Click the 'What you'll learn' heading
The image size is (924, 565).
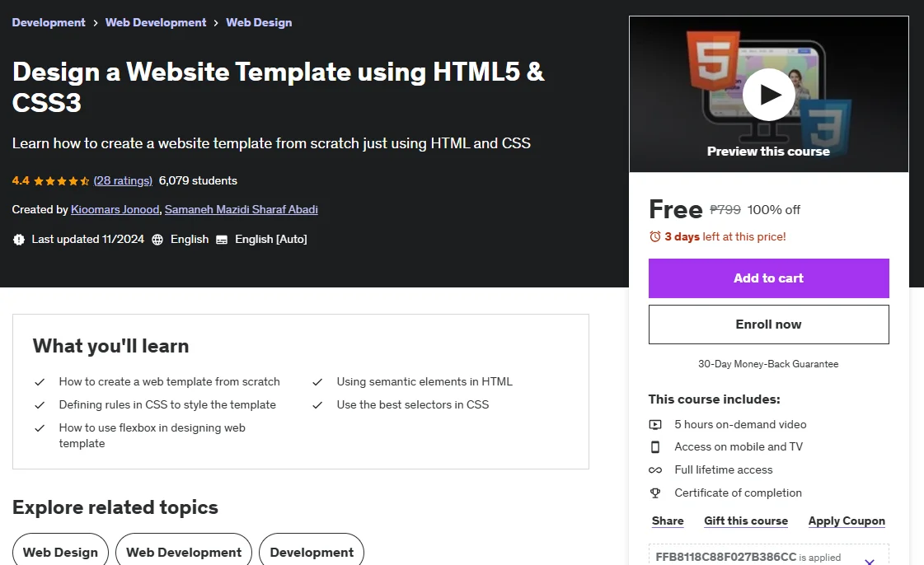click(110, 346)
